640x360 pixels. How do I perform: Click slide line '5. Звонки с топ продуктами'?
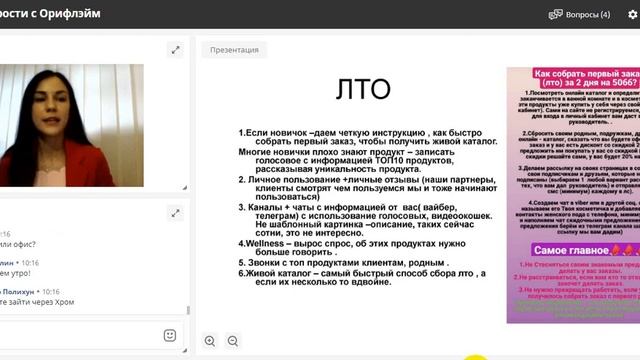[344, 263]
